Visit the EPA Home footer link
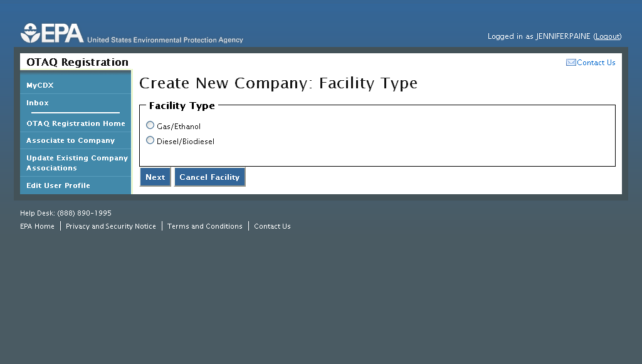 pos(37,226)
